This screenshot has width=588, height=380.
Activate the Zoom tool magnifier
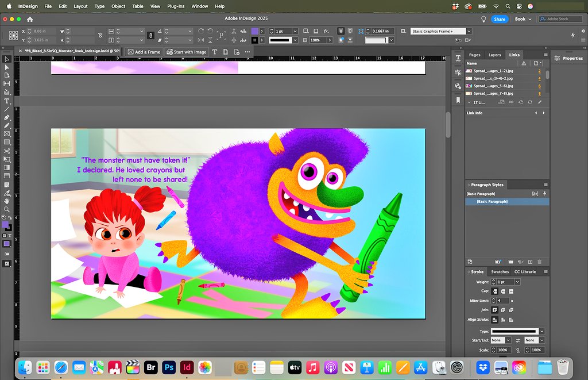[x=7, y=209]
